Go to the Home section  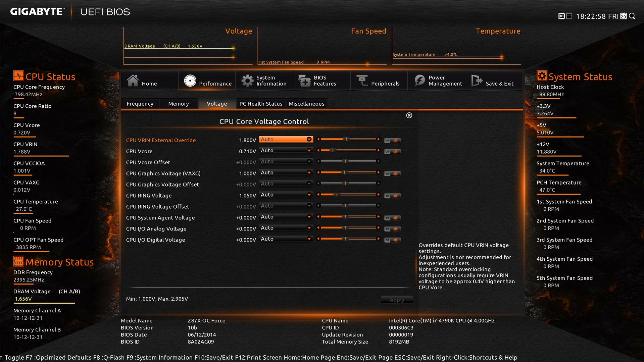coord(149,81)
